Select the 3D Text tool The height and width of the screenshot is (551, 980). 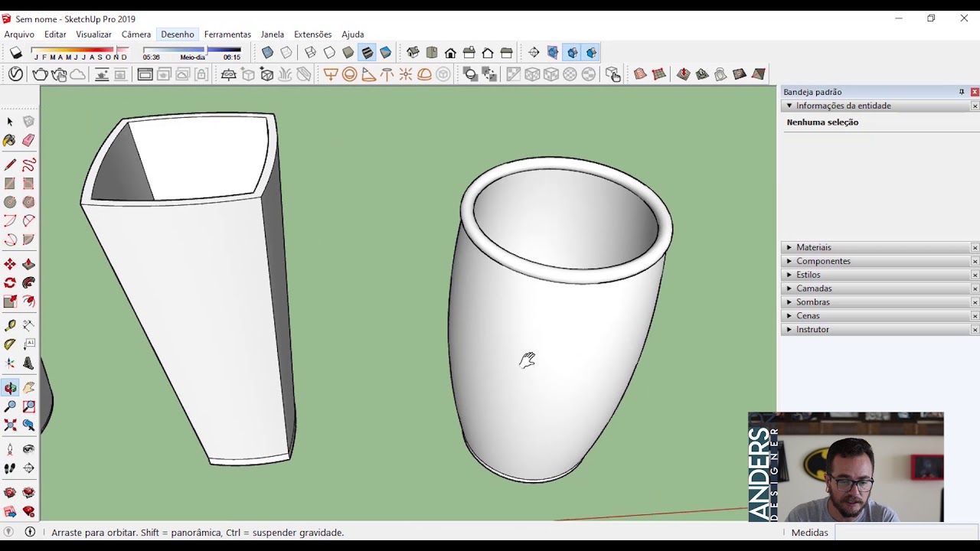coord(28,364)
